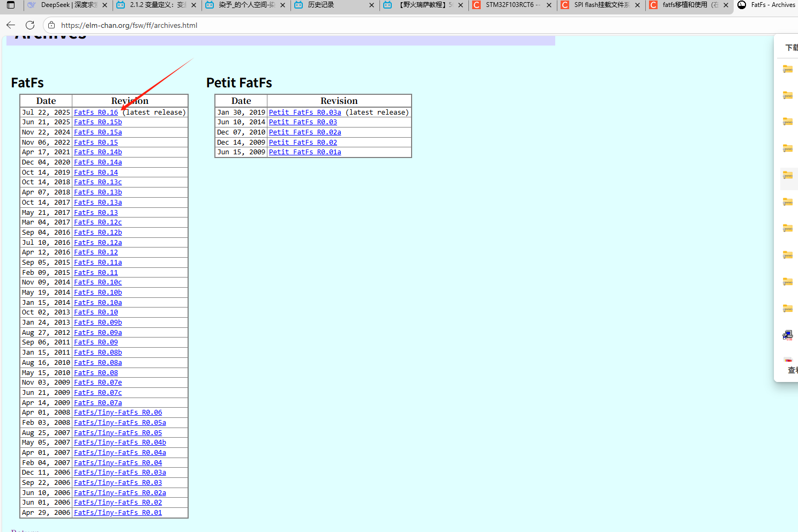The height and width of the screenshot is (532, 798).
Task: Click the date cell Jul 22, 2025
Action: click(x=46, y=113)
